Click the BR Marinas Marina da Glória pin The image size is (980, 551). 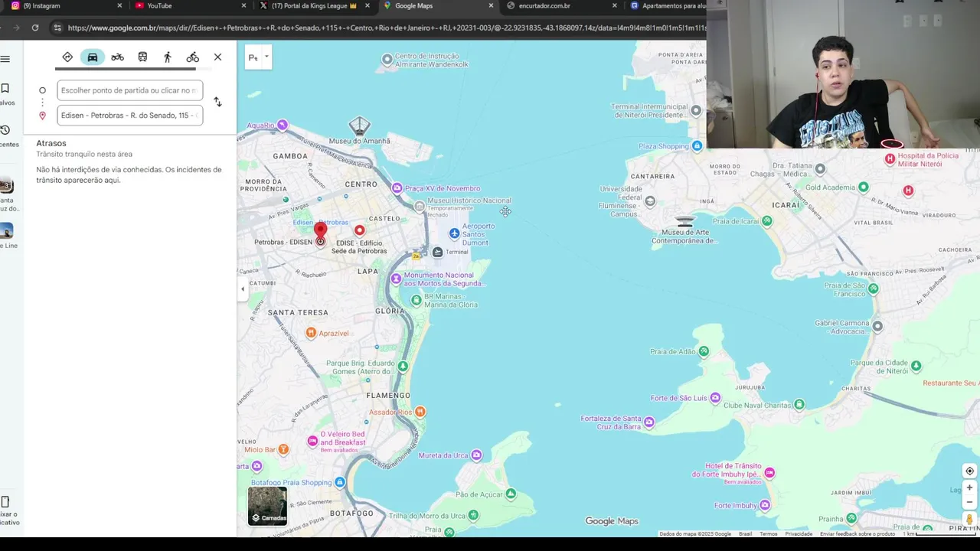pyautogui.click(x=416, y=300)
